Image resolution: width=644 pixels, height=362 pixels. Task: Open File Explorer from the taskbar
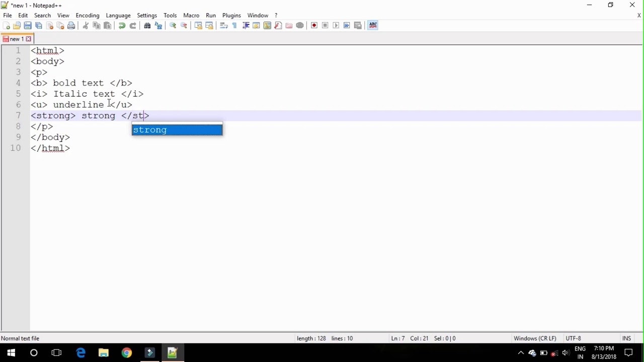pyautogui.click(x=103, y=353)
